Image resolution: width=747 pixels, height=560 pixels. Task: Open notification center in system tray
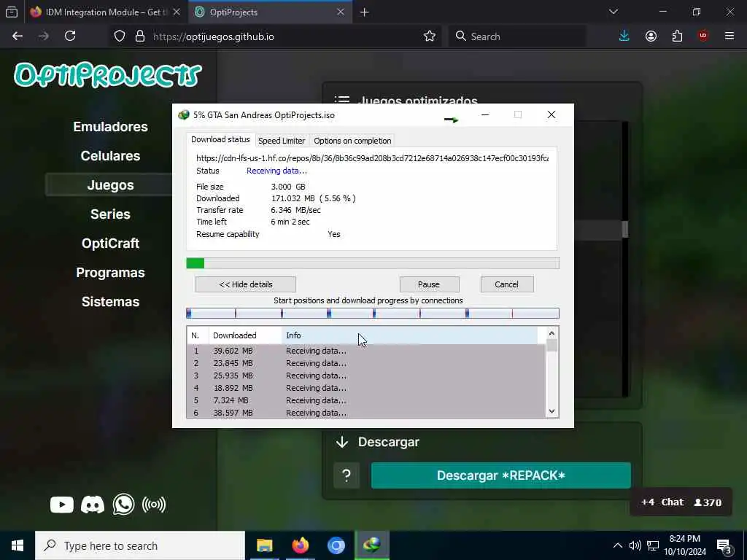pyautogui.click(x=724, y=545)
